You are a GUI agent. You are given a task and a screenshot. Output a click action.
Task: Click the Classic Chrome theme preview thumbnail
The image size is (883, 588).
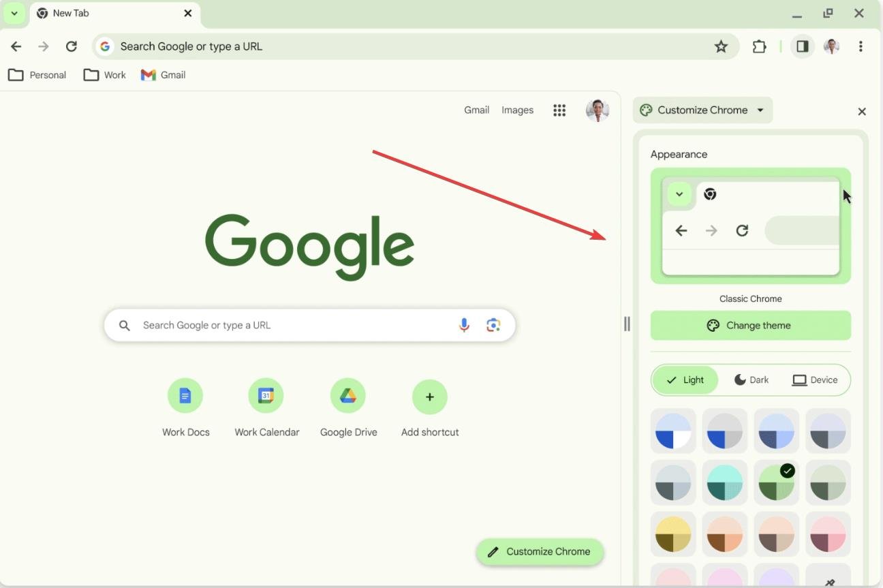pyautogui.click(x=751, y=226)
